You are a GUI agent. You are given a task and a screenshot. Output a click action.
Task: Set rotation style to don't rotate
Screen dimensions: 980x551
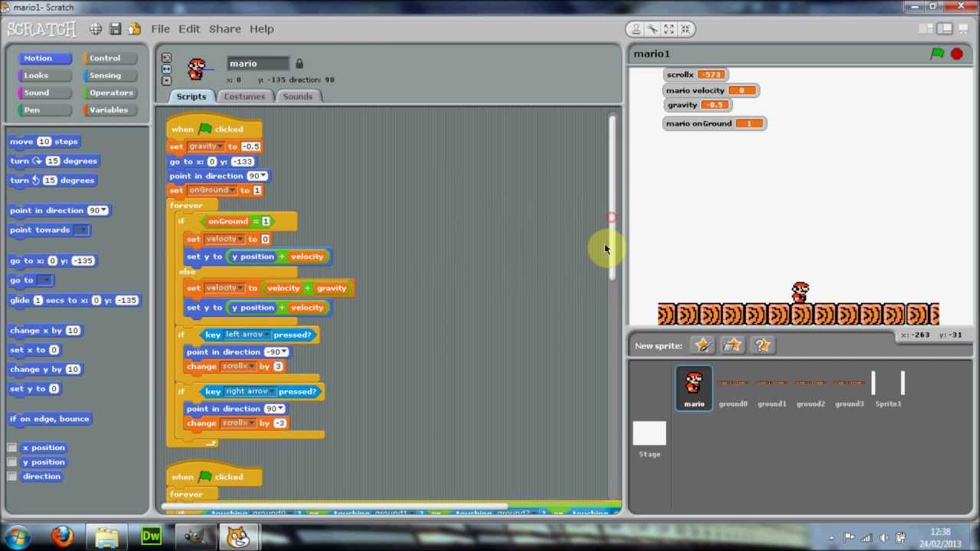pos(166,80)
